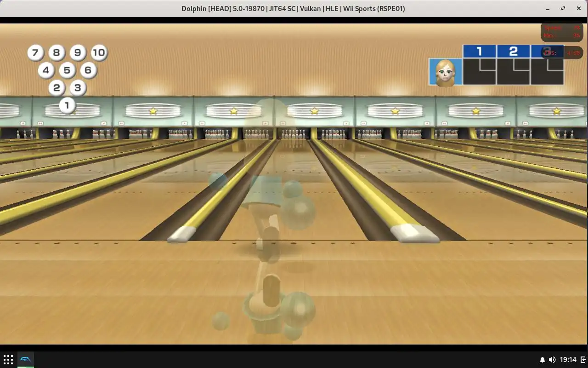
Task: Click the FPS counter overlay
Action: (562, 53)
